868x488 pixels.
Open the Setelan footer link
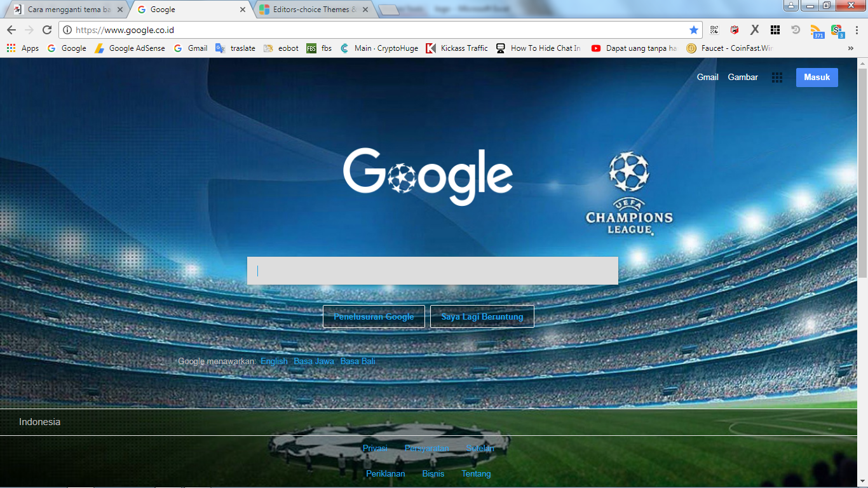coord(480,449)
